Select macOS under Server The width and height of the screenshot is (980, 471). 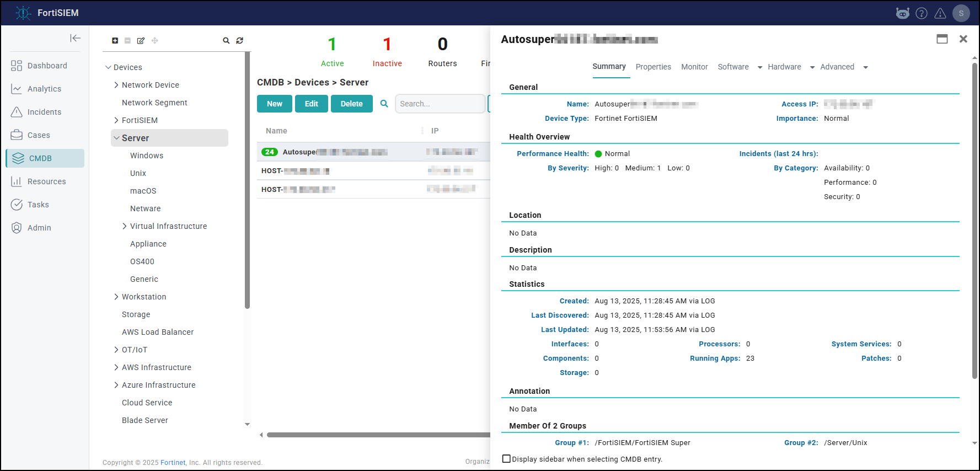pos(143,191)
